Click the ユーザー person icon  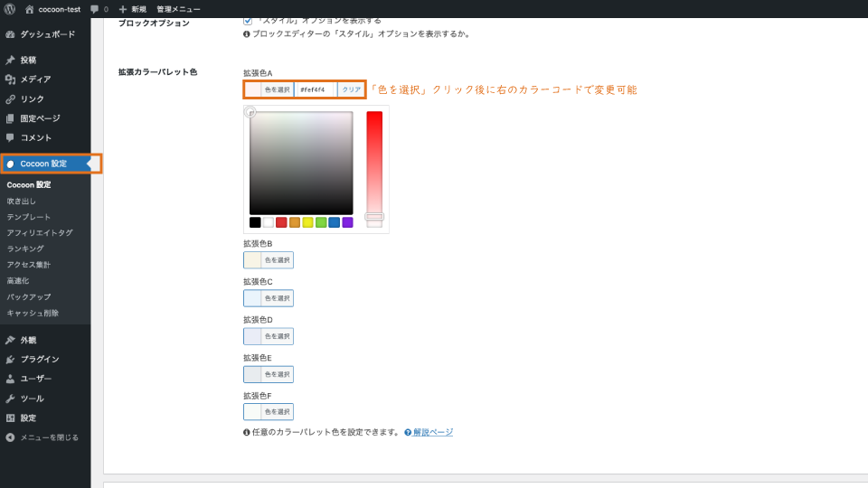[10, 379]
